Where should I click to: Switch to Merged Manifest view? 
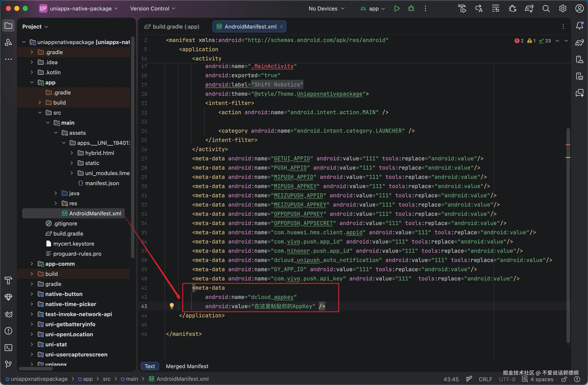(x=187, y=366)
